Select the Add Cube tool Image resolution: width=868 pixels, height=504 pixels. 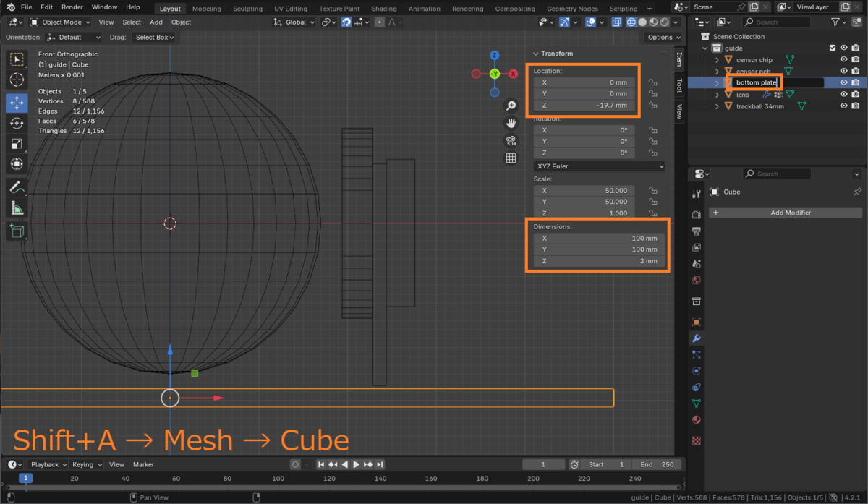tap(17, 231)
